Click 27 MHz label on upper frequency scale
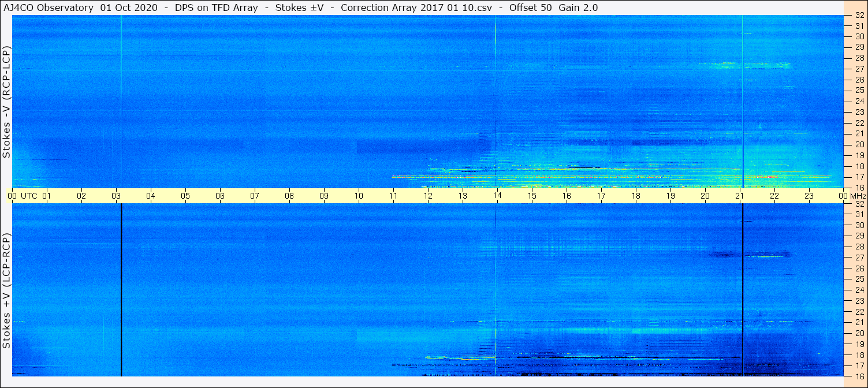 859,69
